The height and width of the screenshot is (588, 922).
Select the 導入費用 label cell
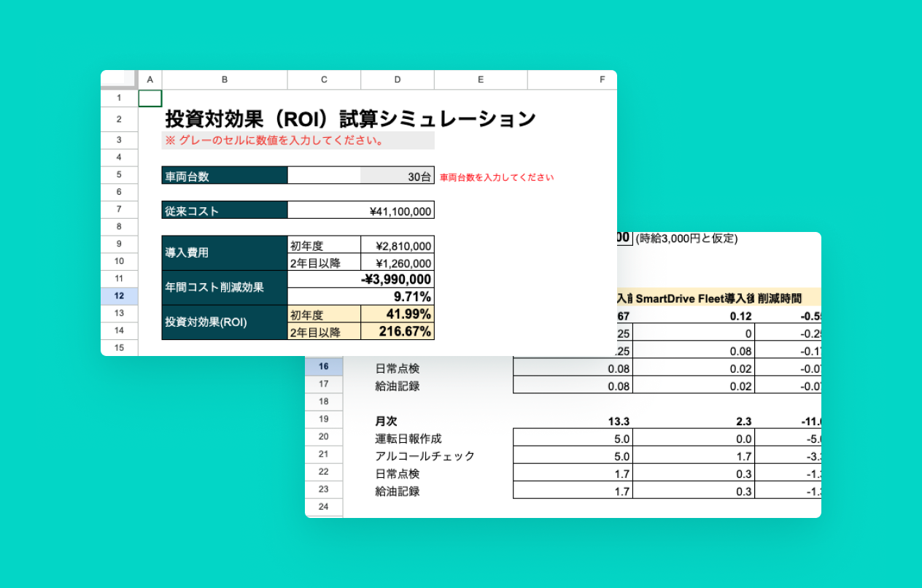[x=225, y=253]
